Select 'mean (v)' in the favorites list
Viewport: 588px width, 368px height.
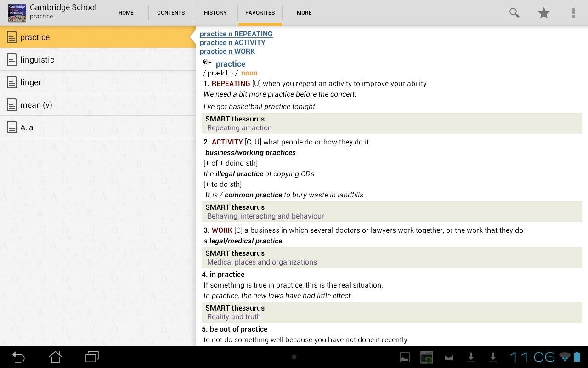[x=98, y=105]
